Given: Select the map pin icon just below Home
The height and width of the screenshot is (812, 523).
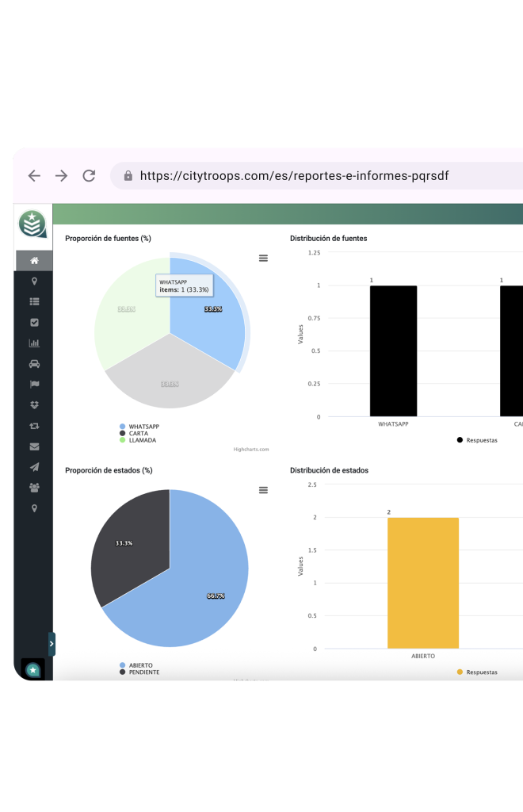Looking at the screenshot, I should point(34,282).
